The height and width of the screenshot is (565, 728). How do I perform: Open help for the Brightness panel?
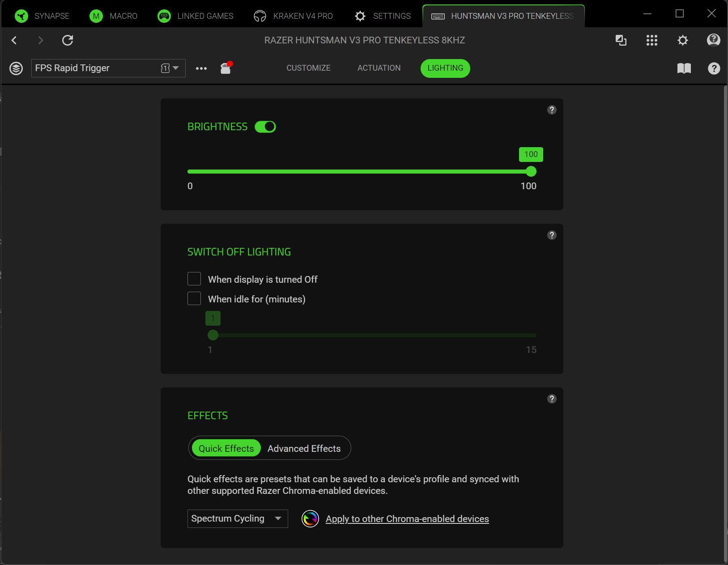(551, 110)
